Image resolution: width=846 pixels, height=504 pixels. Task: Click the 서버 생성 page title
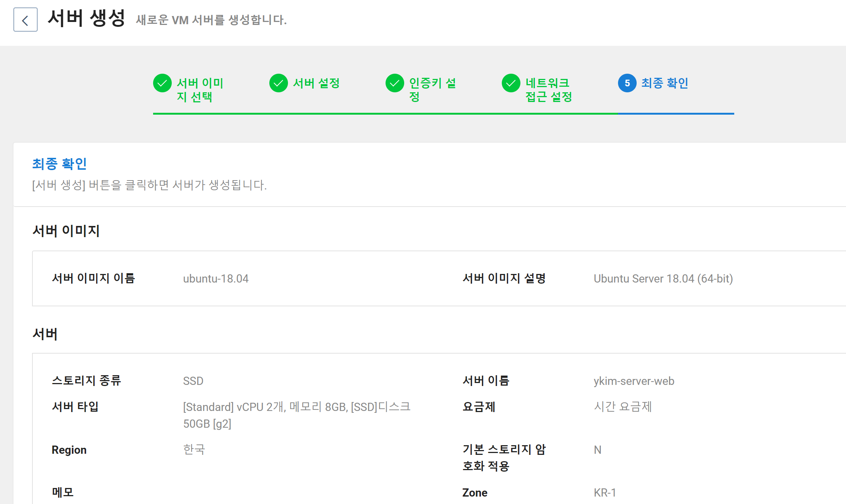click(86, 18)
